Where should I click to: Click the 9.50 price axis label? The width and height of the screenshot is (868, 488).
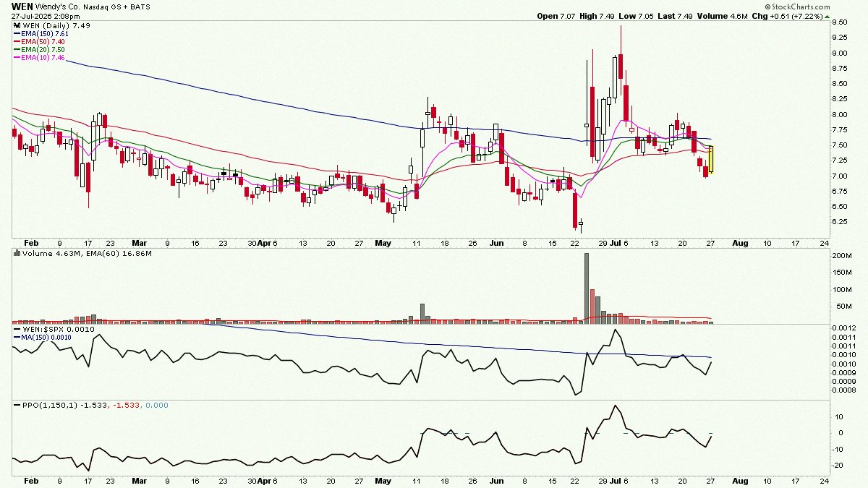[x=840, y=22]
